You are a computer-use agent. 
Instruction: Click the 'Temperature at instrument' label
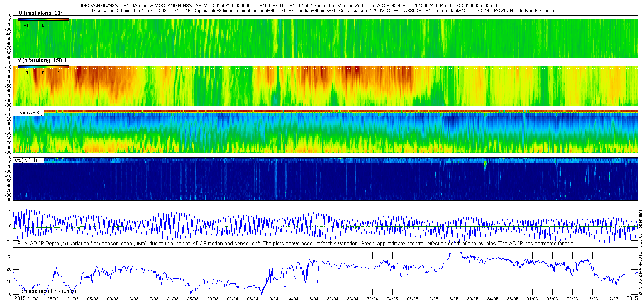(48, 291)
